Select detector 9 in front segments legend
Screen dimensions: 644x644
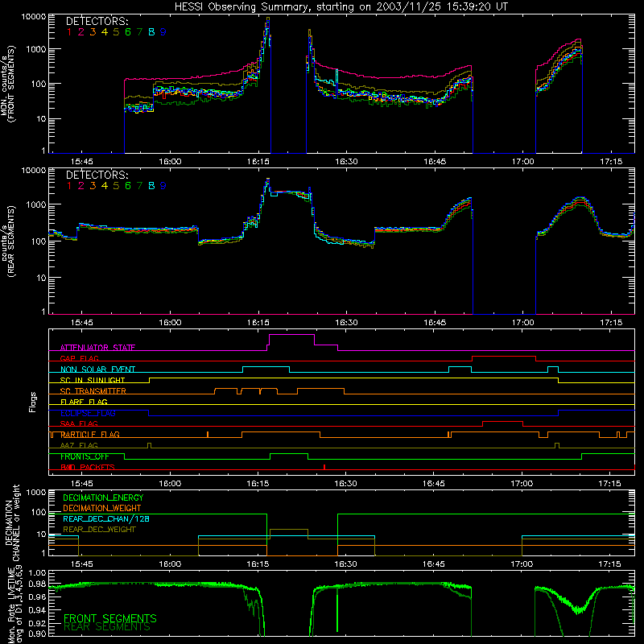point(163,32)
